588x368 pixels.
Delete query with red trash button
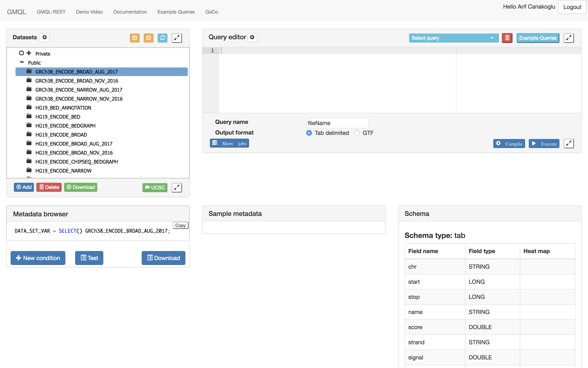(x=507, y=38)
